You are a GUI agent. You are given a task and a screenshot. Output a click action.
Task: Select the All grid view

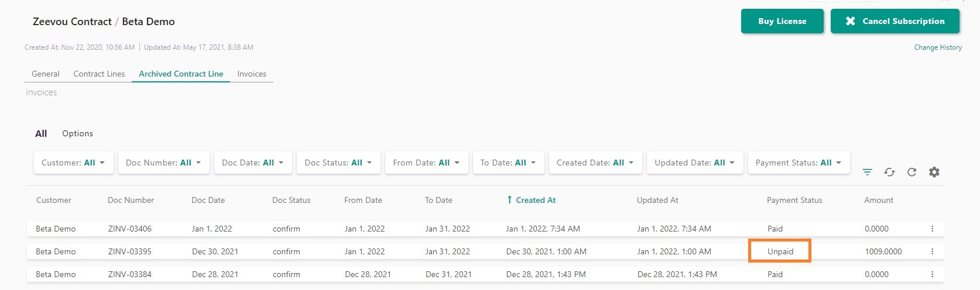click(41, 133)
